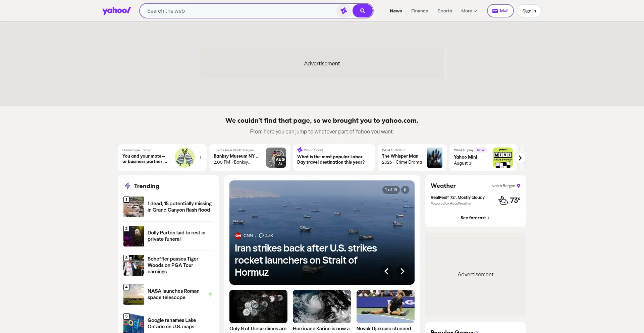This screenshot has width=644, height=333.
Task: Click the cloudy weather icon
Action: (x=503, y=201)
